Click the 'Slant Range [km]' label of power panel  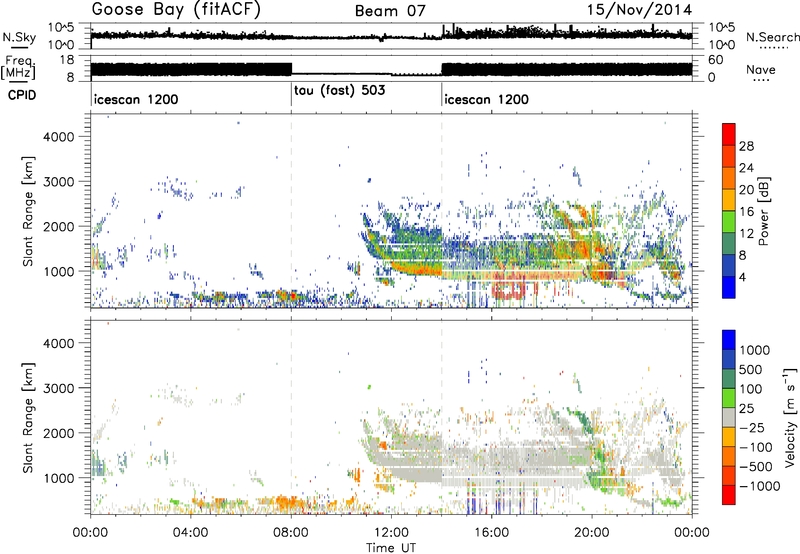28,211
